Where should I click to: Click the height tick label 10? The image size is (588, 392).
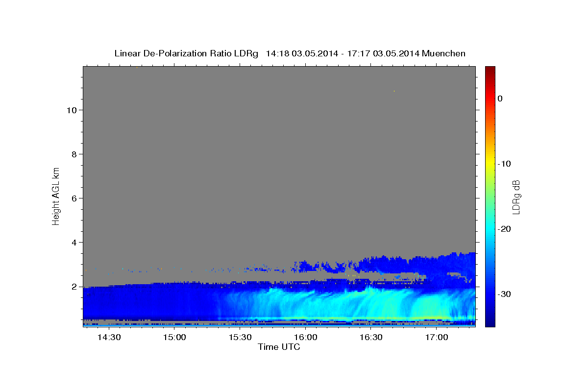pyautogui.click(x=72, y=110)
